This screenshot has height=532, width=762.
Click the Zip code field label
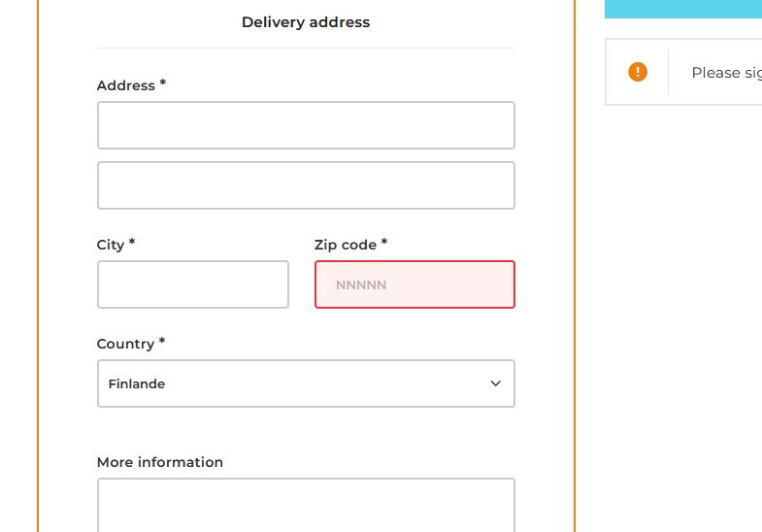[x=346, y=245]
